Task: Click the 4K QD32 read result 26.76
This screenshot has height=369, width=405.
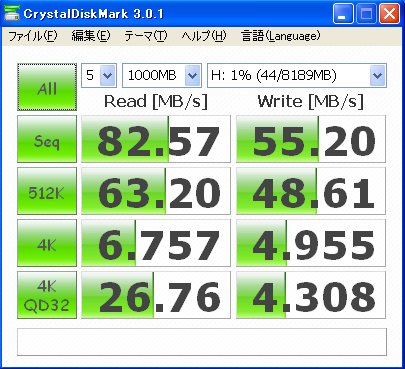Action: coord(156,295)
